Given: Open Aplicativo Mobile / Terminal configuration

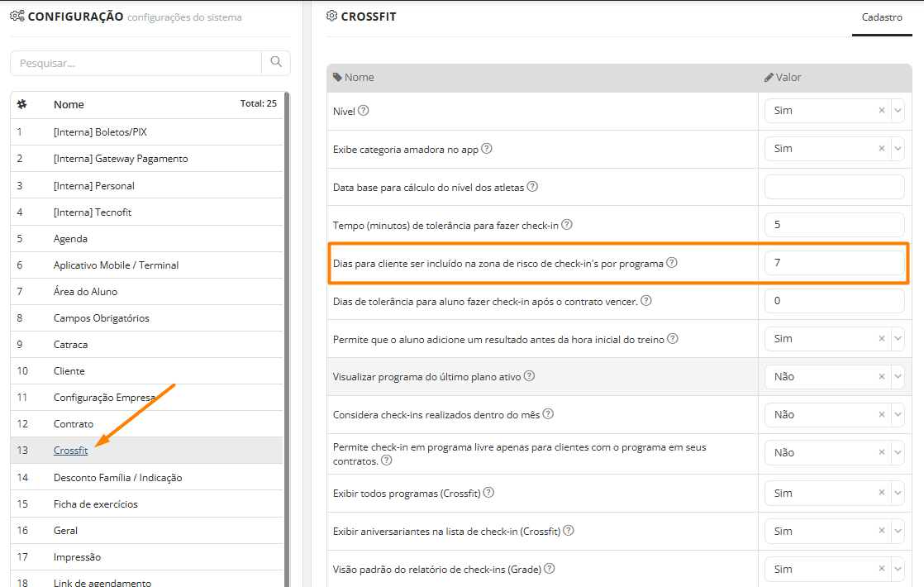Looking at the screenshot, I should point(147,265).
